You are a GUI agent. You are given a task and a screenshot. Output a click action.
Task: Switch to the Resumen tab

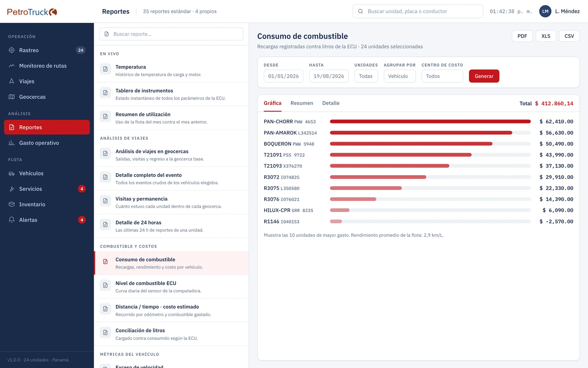pyautogui.click(x=302, y=103)
